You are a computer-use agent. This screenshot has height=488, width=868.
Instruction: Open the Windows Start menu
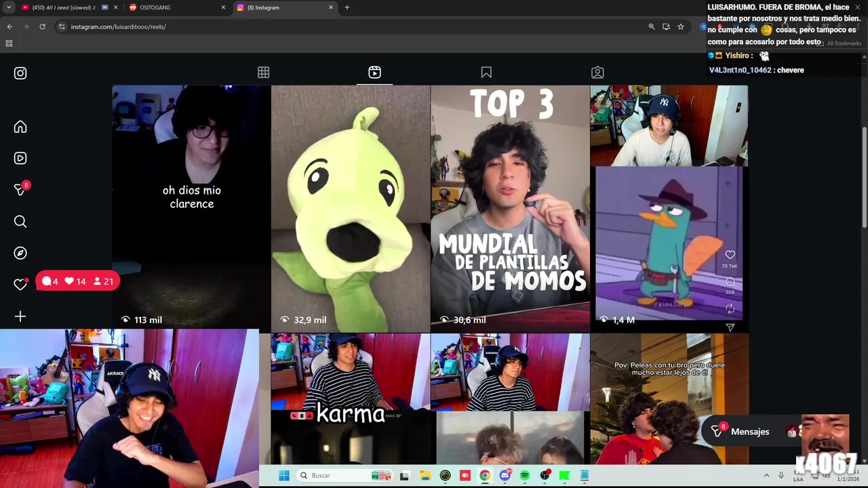(284, 475)
